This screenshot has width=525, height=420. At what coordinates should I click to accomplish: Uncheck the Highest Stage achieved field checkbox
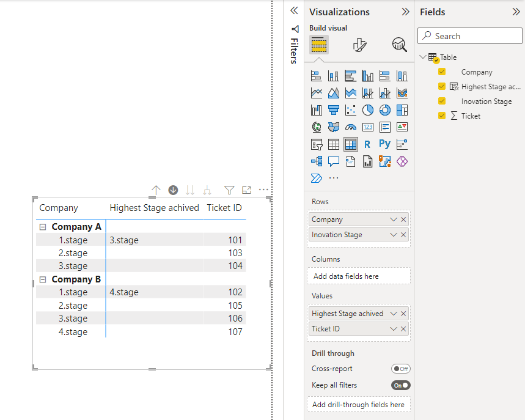point(442,86)
